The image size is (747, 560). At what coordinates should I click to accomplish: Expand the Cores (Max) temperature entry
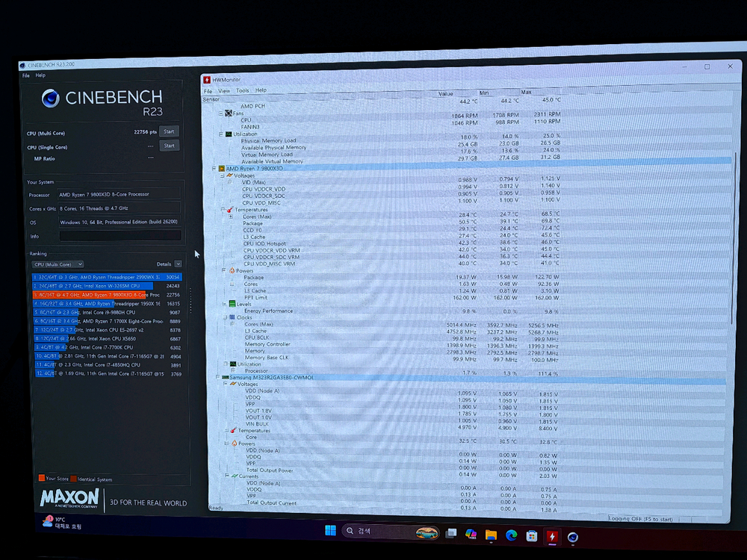point(231,217)
